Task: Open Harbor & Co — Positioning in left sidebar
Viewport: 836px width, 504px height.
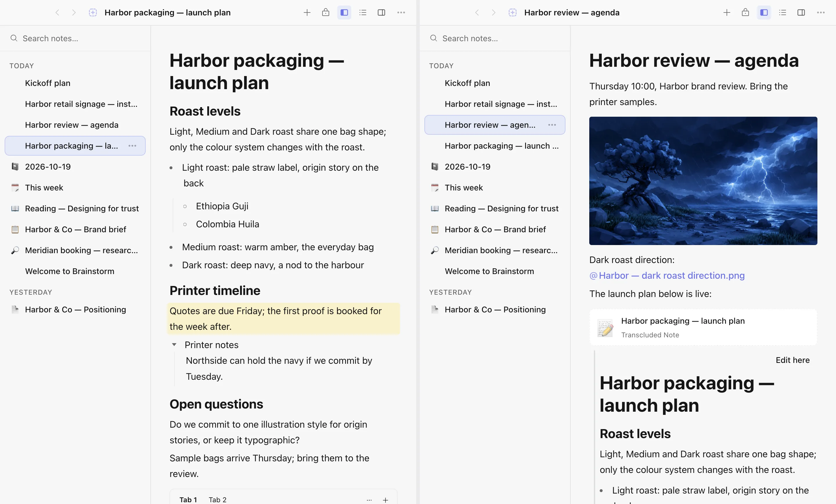Action: [x=75, y=309]
